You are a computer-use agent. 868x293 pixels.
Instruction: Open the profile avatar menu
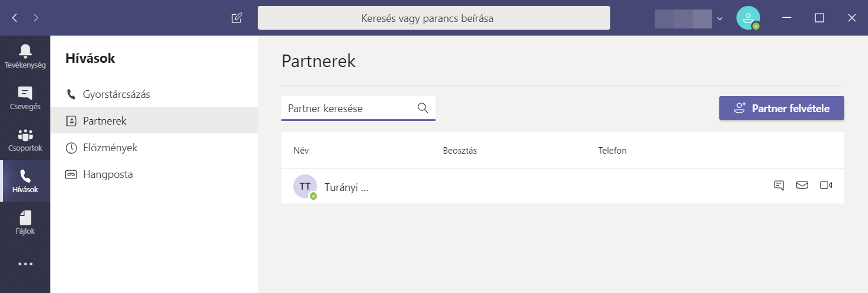click(x=748, y=18)
